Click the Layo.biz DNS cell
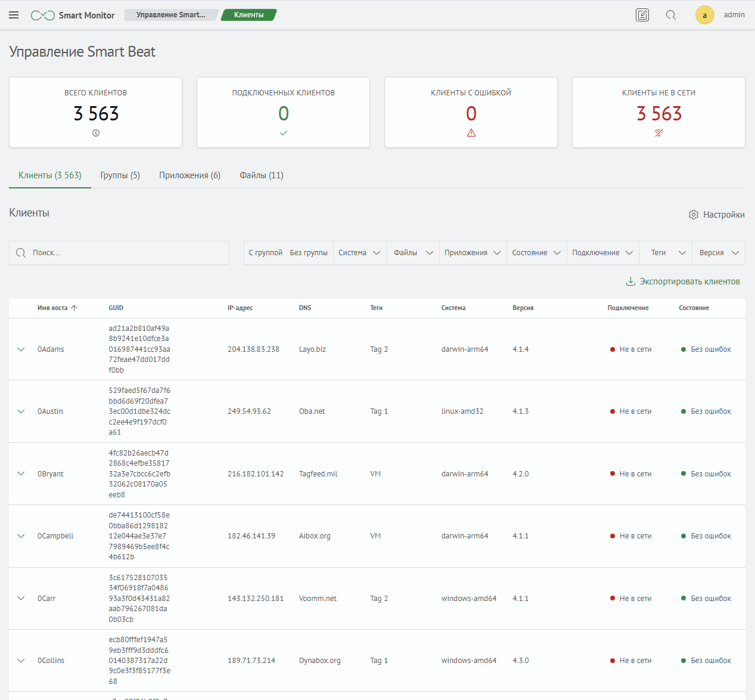 tap(312, 349)
